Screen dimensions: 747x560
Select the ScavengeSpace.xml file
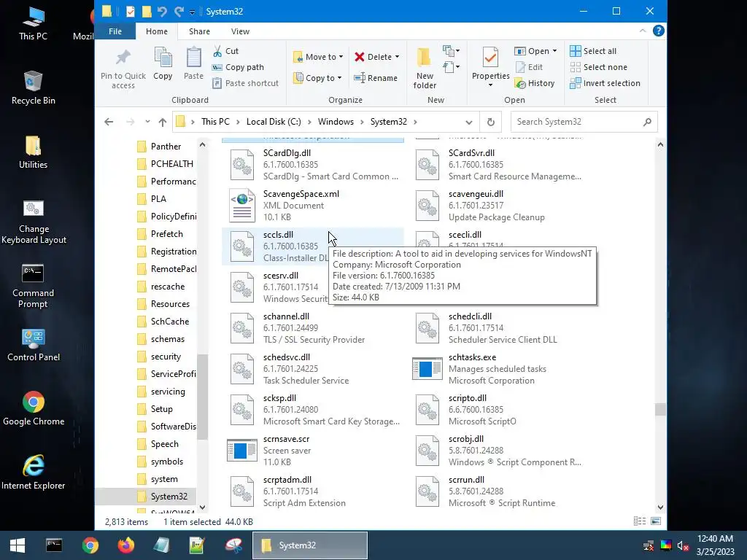[x=313, y=206]
